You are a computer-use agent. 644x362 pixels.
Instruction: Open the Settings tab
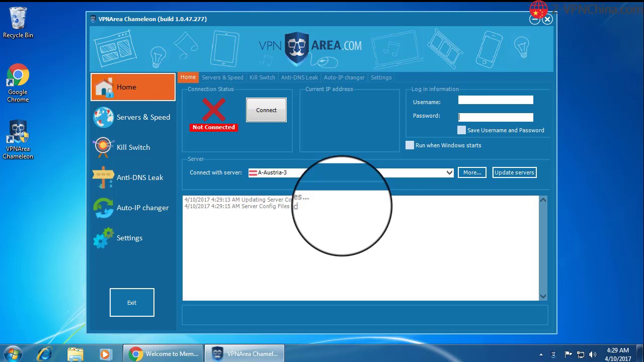pos(381,77)
